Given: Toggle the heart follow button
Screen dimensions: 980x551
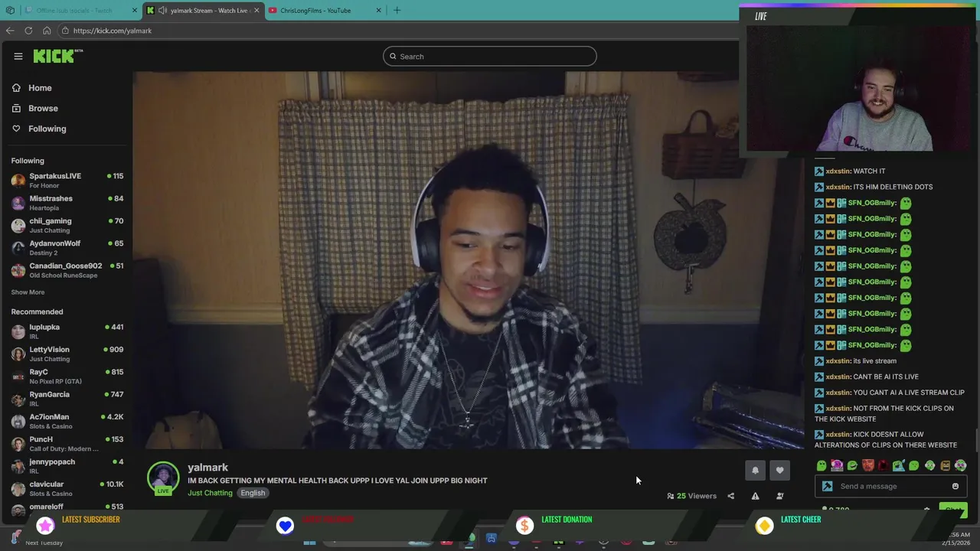Looking at the screenshot, I should [779, 470].
